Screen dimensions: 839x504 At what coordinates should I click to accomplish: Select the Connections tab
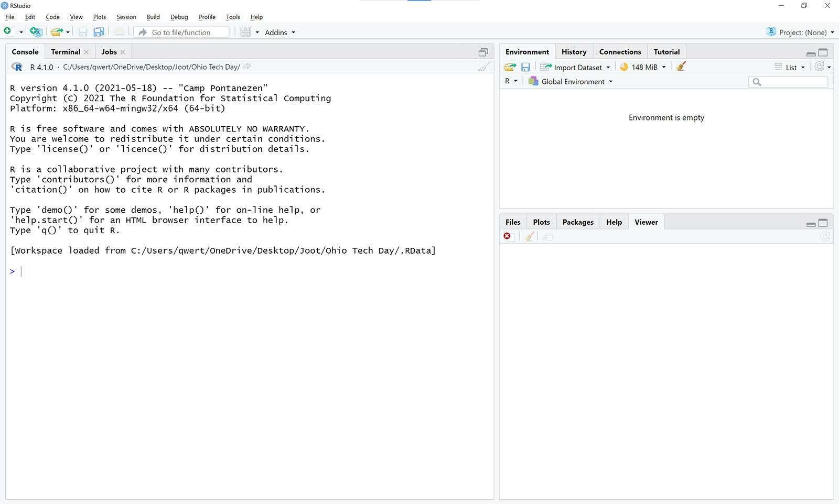[x=620, y=51]
